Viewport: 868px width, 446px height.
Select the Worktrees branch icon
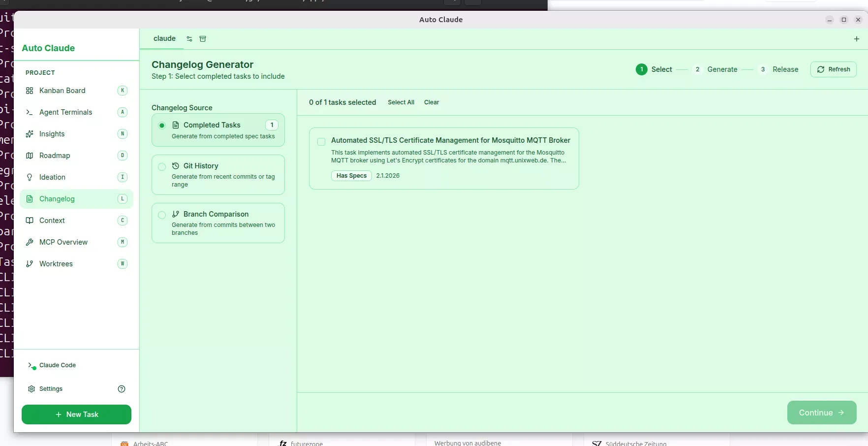click(30, 264)
